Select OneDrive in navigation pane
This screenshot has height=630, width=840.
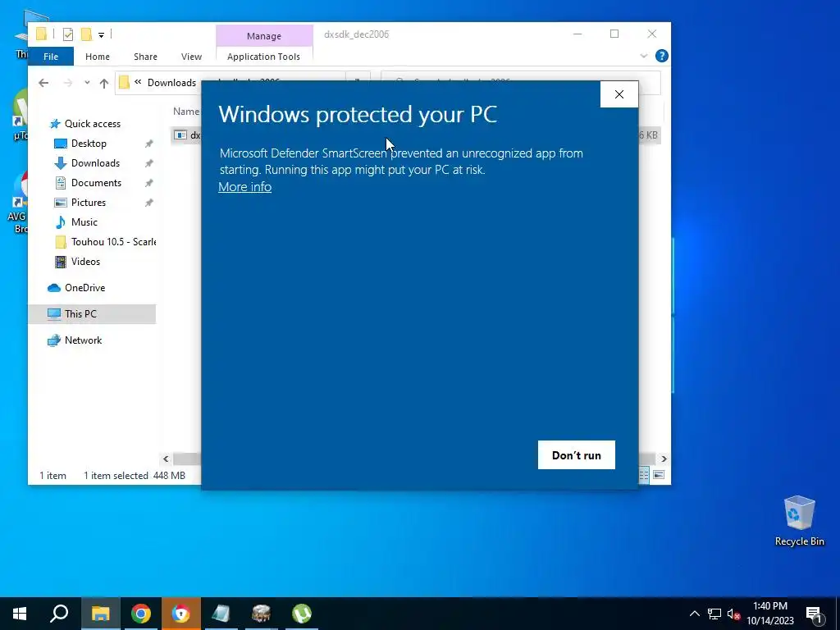click(x=84, y=288)
